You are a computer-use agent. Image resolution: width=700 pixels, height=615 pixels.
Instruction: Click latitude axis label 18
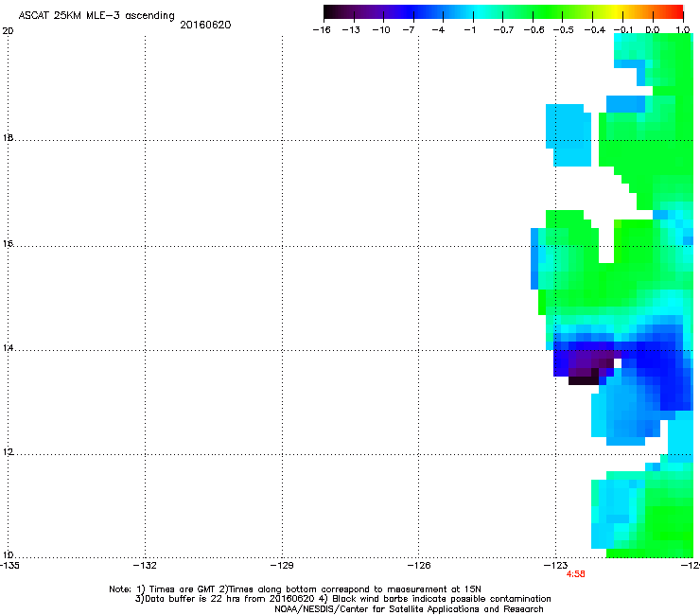(x=8, y=138)
